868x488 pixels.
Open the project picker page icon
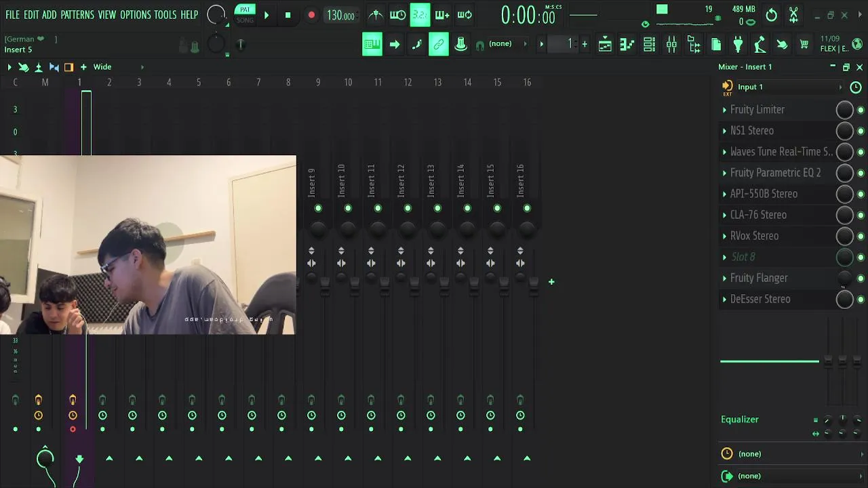pos(716,45)
